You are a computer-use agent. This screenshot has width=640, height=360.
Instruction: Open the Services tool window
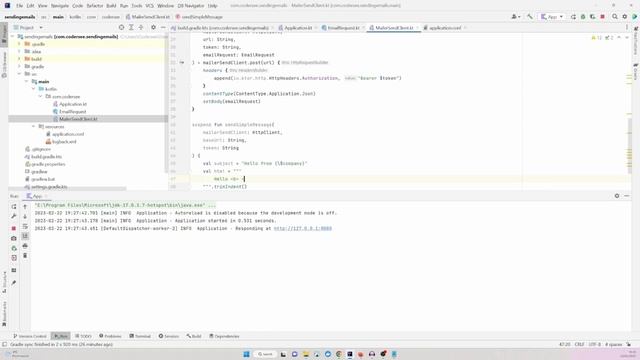pyautogui.click(x=169, y=336)
